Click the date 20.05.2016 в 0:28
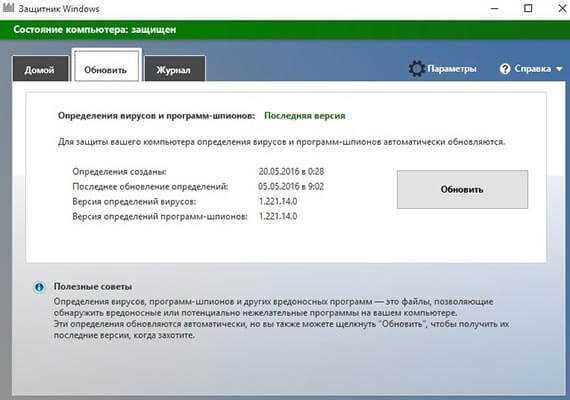Screen dimensions: 570x400 tap(291, 171)
